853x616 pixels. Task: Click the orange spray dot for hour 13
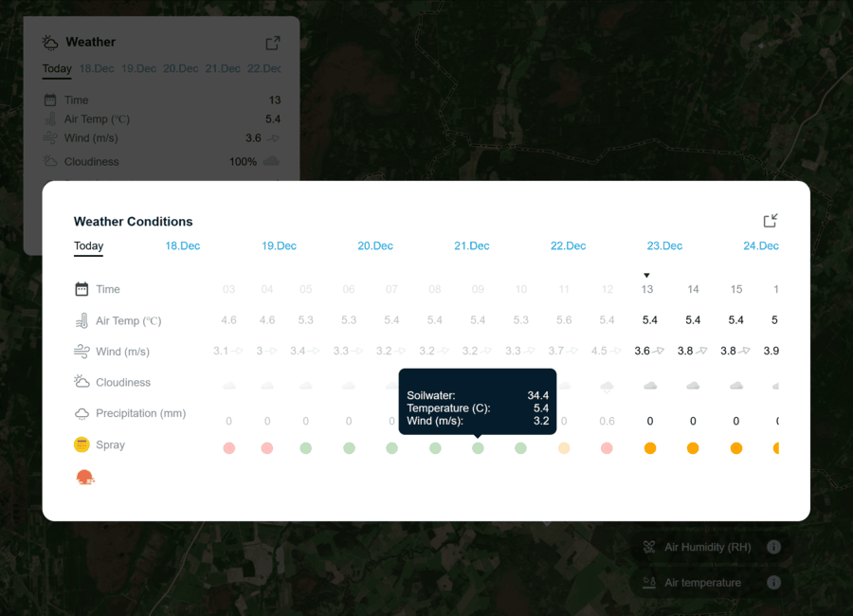click(649, 448)
